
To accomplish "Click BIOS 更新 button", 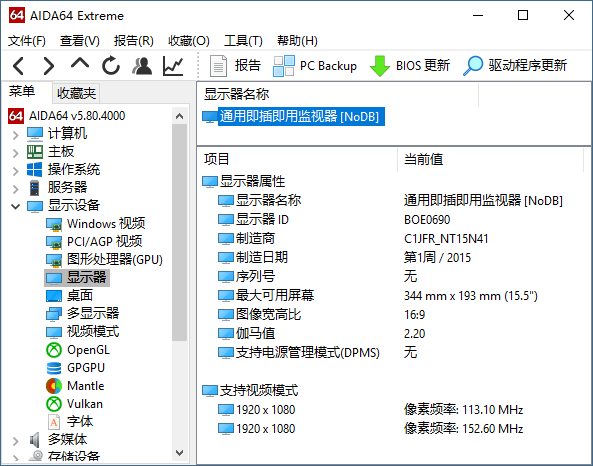I will 410,66.
